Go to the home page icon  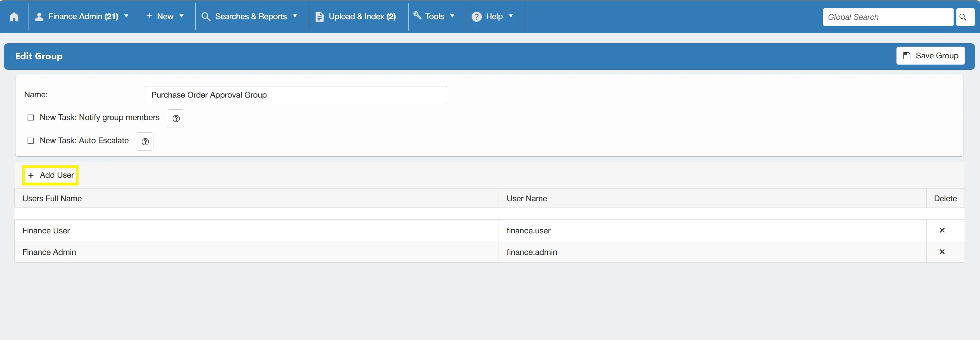14,17
